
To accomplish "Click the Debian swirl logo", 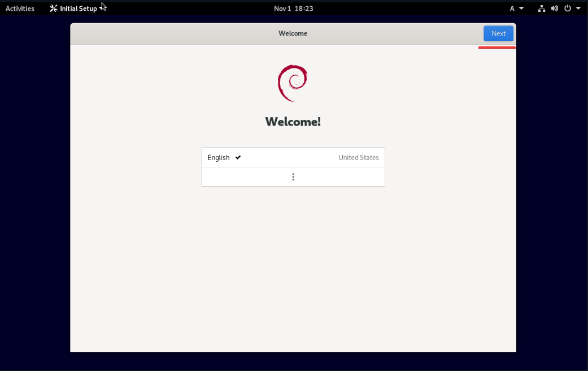I will (x=293, y=83).
